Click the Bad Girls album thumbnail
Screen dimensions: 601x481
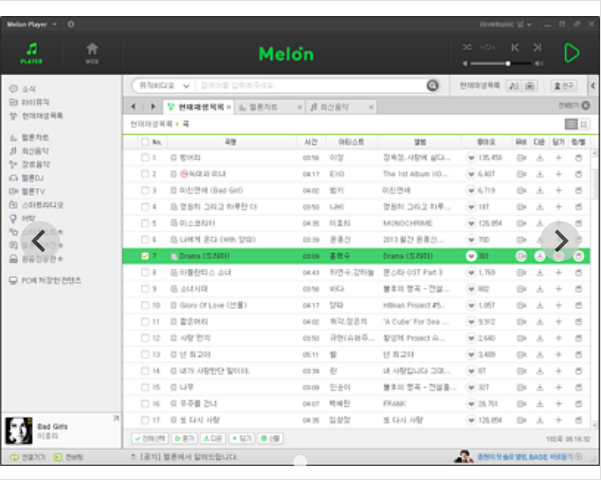tap(19, 431)
